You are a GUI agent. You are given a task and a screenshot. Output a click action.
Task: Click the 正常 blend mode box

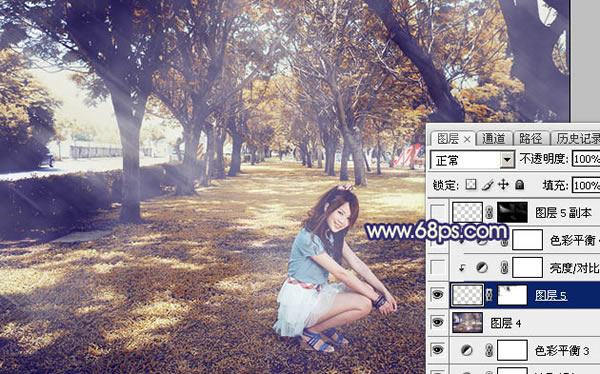(x=472, y=160)
